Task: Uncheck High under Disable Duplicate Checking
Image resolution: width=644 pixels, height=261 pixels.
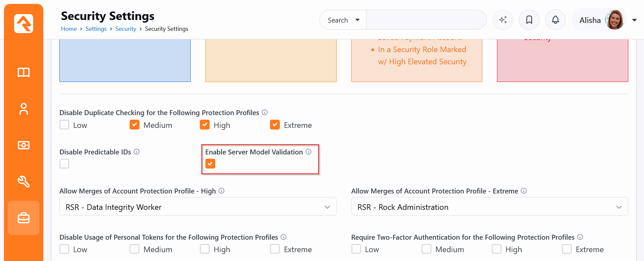Action: [205, 125]
